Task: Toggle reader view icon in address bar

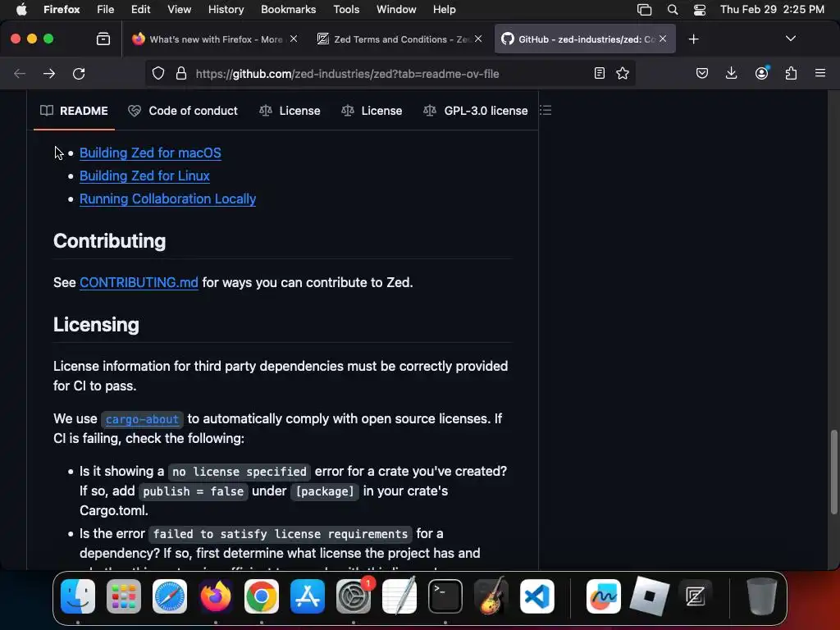Action: point(600,73)
